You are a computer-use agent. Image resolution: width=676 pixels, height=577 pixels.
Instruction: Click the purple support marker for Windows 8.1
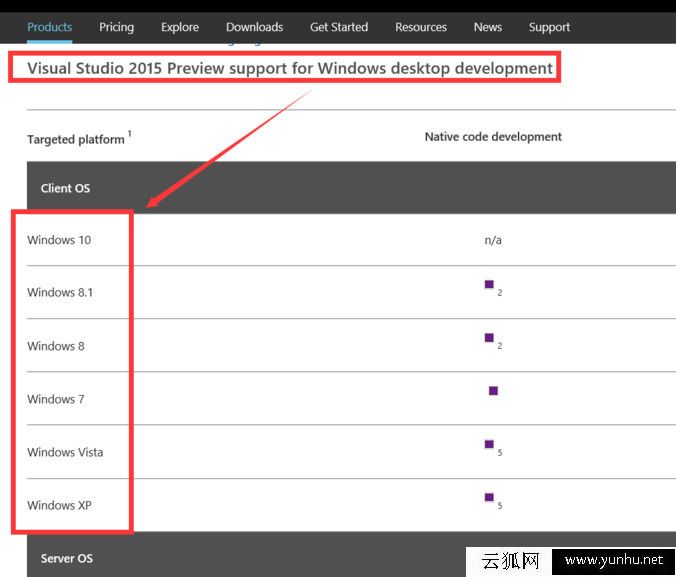pyautogui.click(x=489, y=284)
